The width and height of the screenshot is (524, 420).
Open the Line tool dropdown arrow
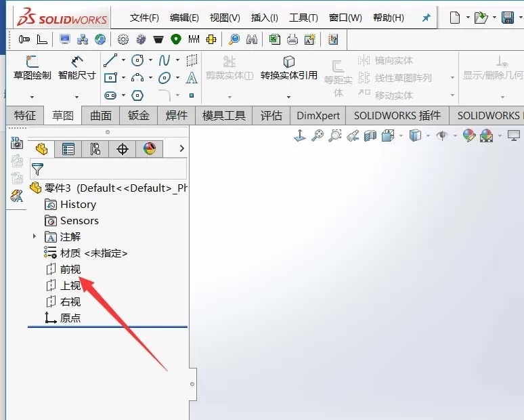coord(123,60)
